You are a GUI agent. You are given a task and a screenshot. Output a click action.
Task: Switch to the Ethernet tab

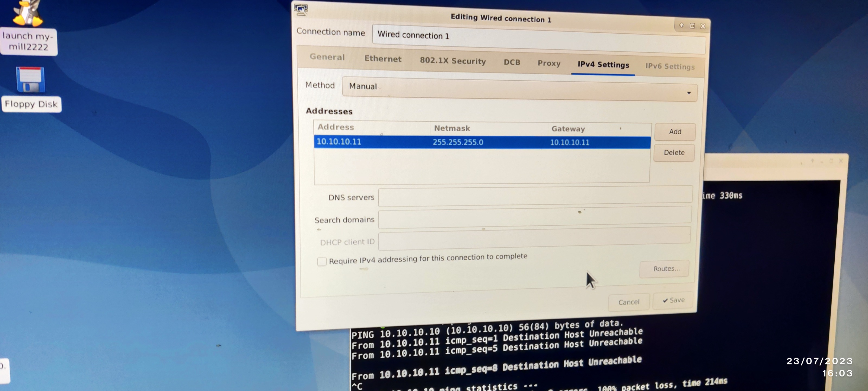pos(383,59)
